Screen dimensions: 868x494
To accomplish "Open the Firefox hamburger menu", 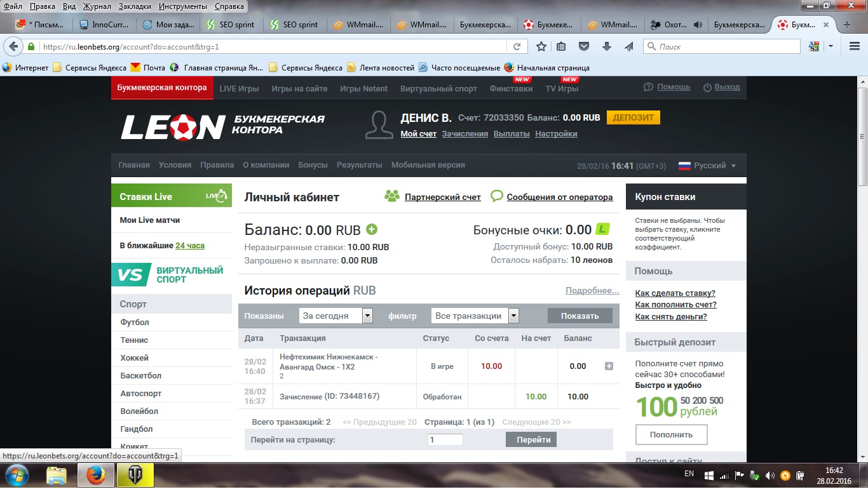I will 855,46.
